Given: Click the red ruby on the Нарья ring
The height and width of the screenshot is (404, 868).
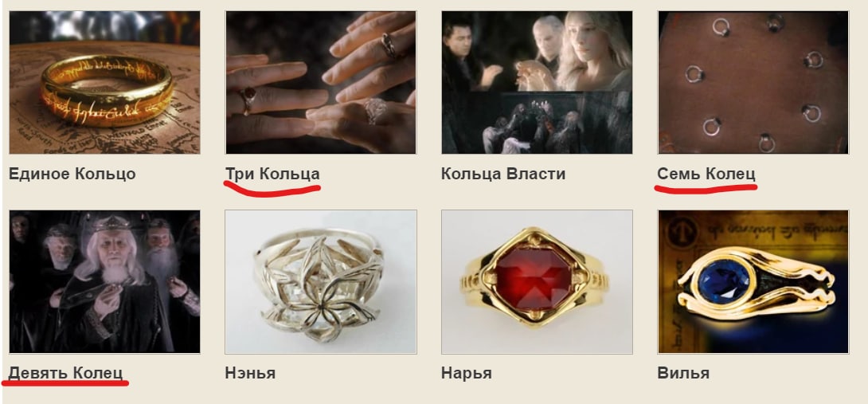Looking at the screenshot, I should coord(533,279).
